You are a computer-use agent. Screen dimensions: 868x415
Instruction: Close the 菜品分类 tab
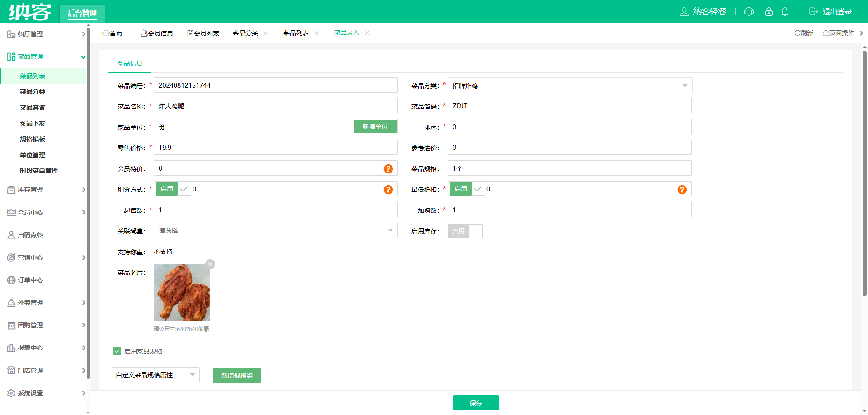[266, 33]
